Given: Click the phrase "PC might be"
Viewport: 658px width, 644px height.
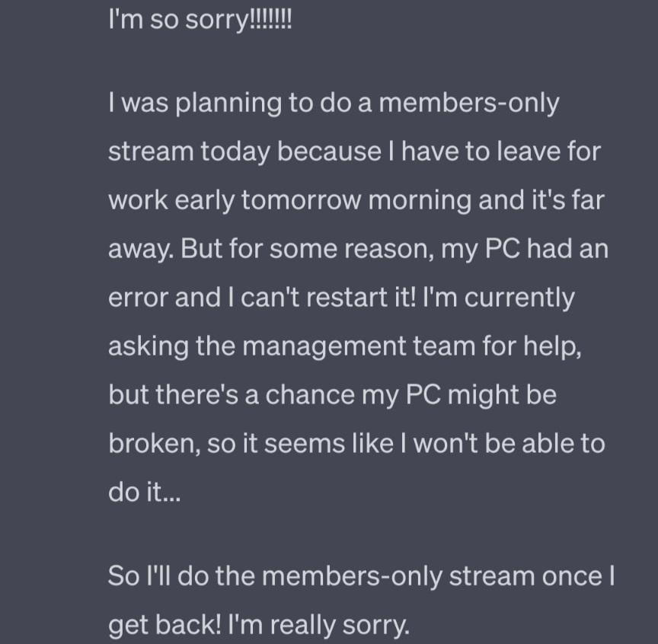Looking at the screenshot, I should click(x=481, y=395).
